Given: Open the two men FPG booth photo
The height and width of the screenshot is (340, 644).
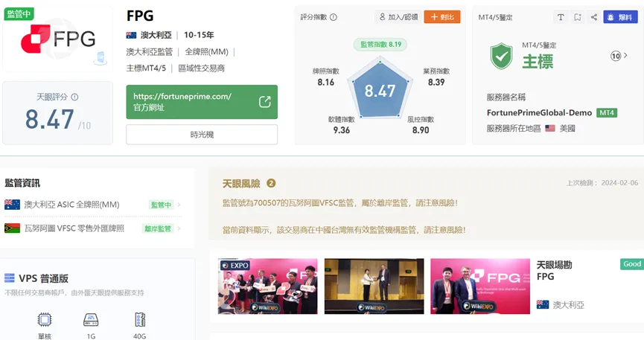Looking at the screenshot, I should (x=480, y=286).
